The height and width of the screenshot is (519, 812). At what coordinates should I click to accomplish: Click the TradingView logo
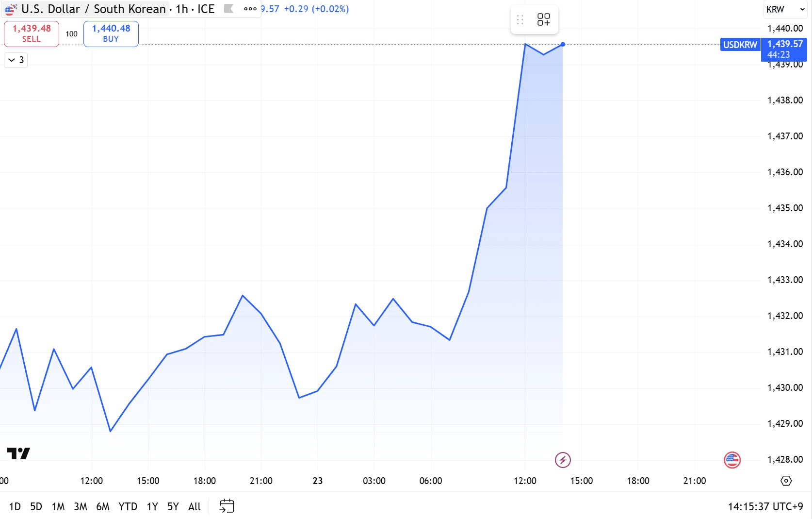(x=19, y=453)
